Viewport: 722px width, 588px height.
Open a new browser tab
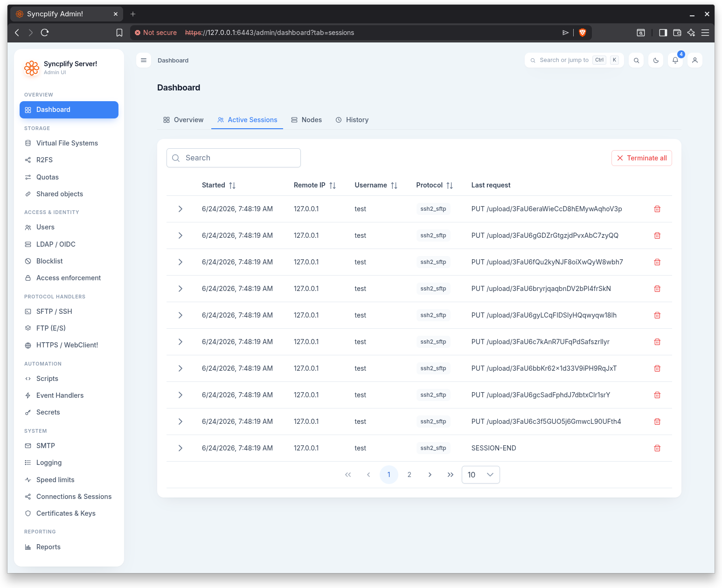click(x=133, y=14)
